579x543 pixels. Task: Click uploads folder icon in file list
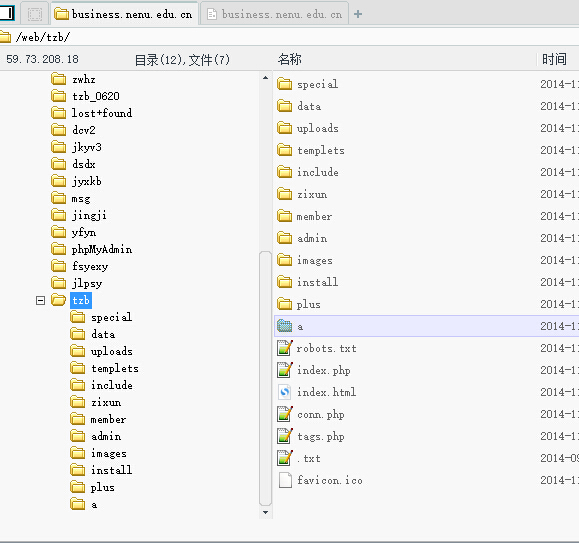pos(284,128)
